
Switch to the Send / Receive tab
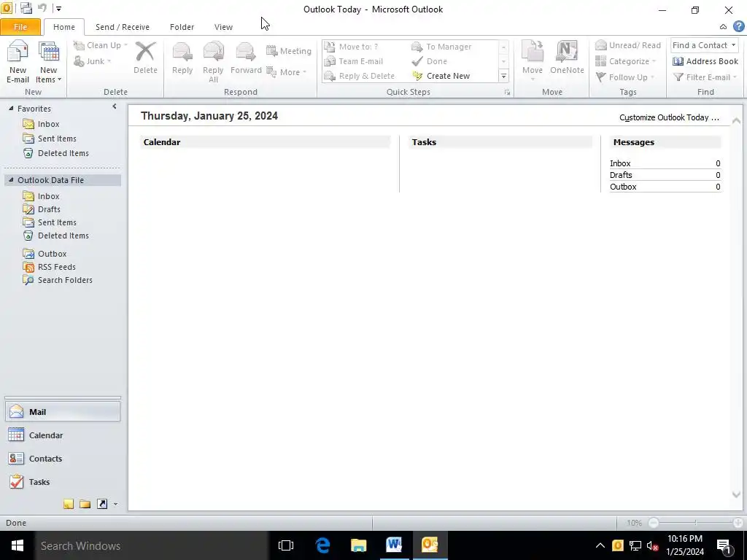coord(123,27)
